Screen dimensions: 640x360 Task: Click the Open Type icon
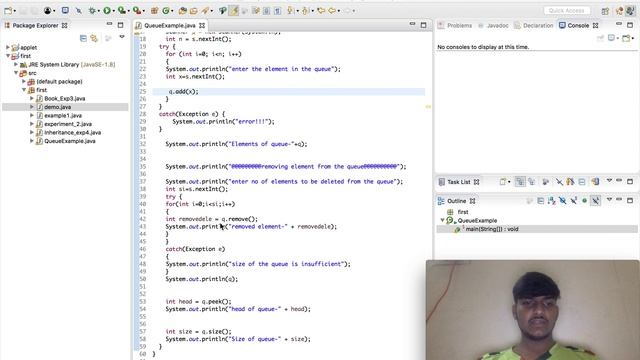click(x=182, y=11)
